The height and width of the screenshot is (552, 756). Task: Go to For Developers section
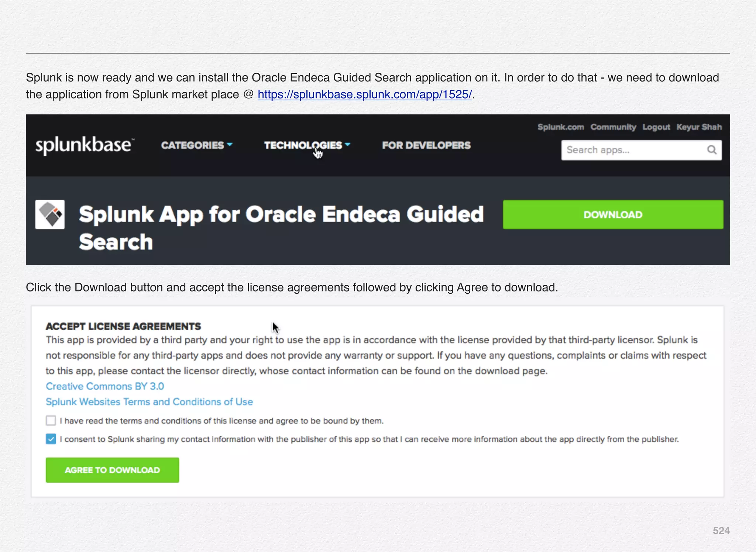pos(426,145)
